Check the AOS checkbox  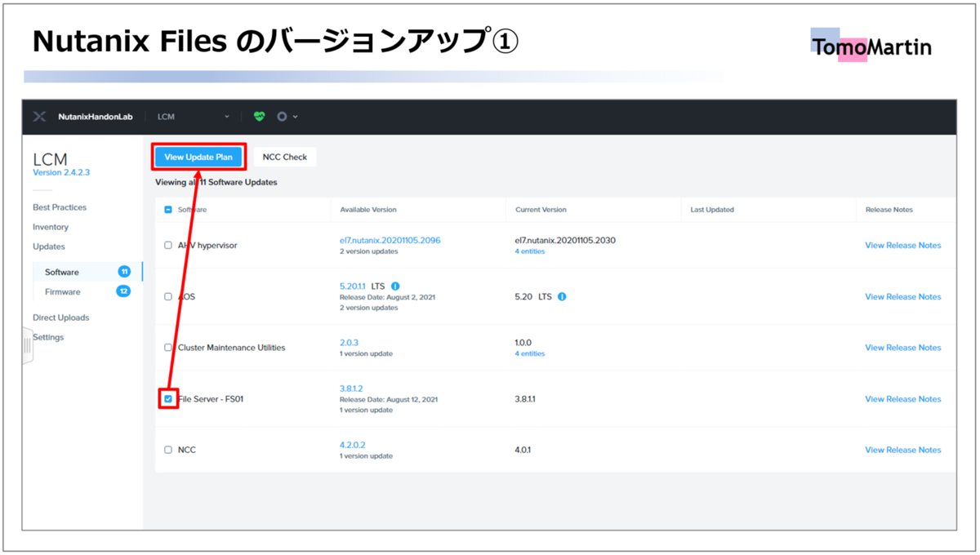tap(168, 296)
